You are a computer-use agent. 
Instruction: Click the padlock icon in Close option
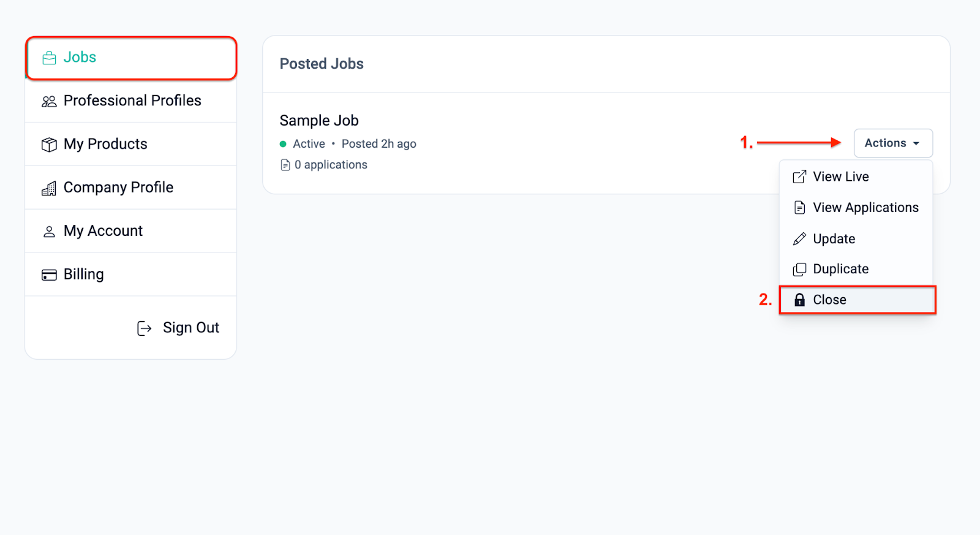[x=799, y=300]
